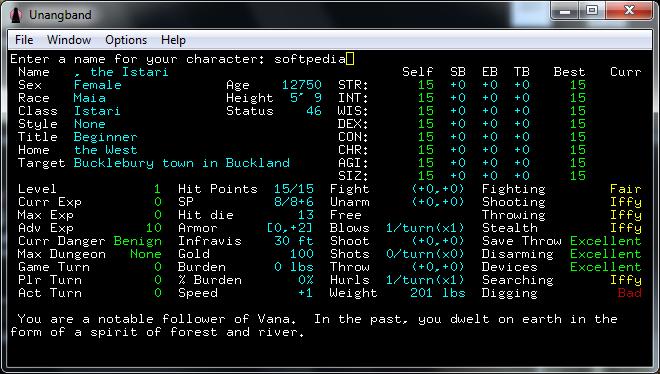Click the 'Stealth' skill label
The height and width of the screenshot is (374, 660).
tap(510, 228)
